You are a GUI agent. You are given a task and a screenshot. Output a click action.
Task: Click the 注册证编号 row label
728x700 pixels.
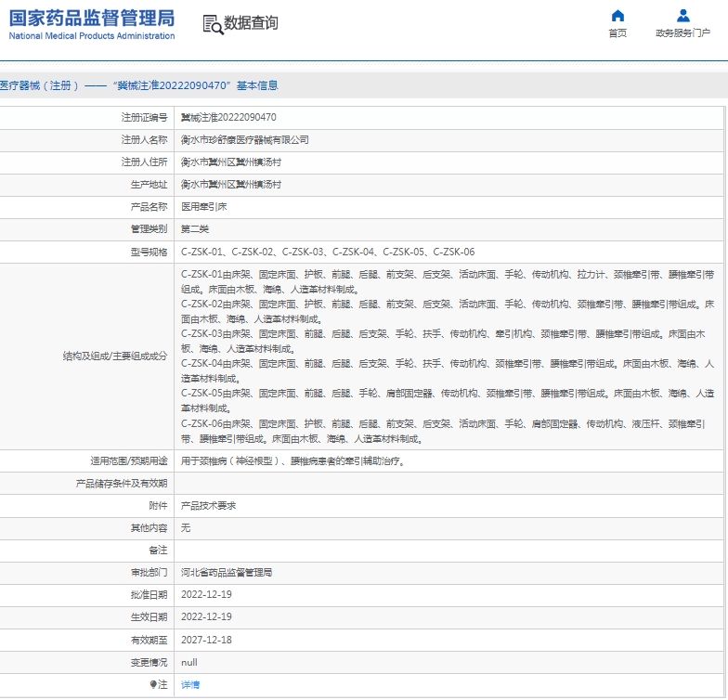pyautogui.click(x=145, y=117)
